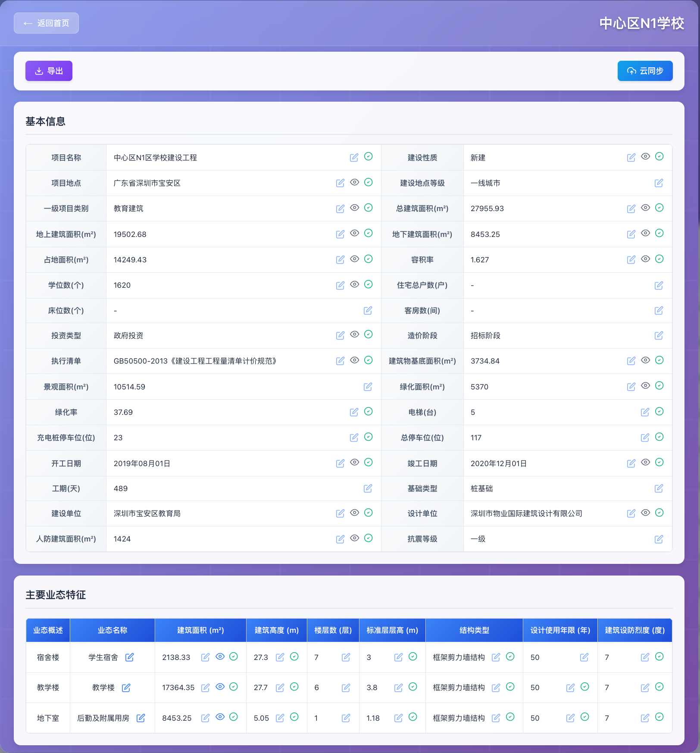Edit the 基础类型 field
The height and width of the screenshot is (753, 700).
(659, 489)
